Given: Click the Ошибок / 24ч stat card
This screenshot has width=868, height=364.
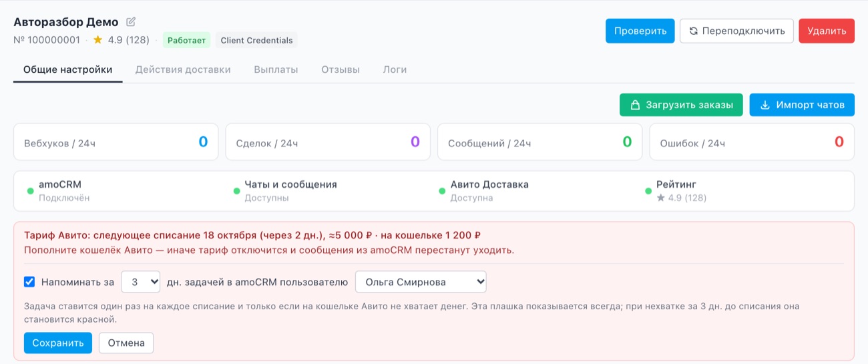Looking at the screenshot, I should (752, 142).
